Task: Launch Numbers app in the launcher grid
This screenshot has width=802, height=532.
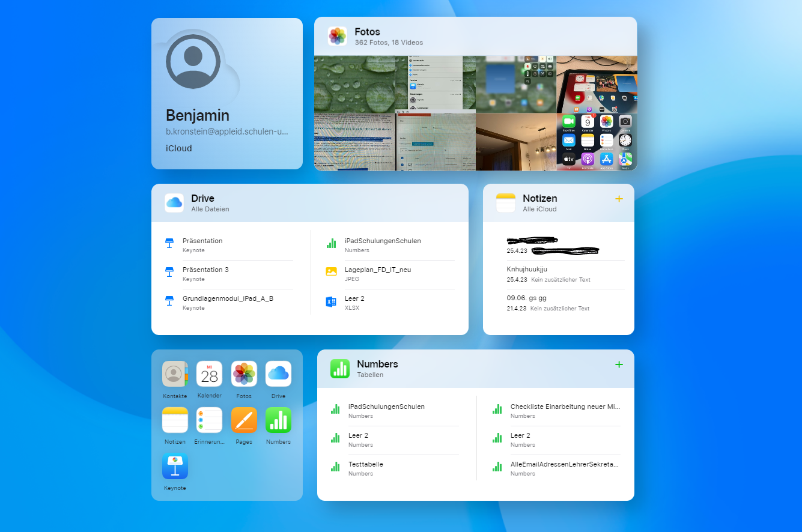Action: coord(278,420)
